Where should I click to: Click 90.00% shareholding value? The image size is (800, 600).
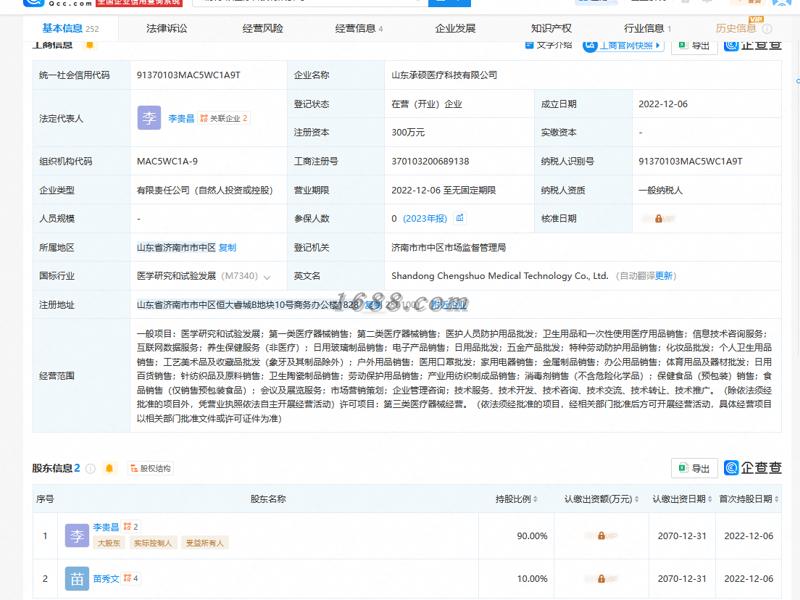pyautogui.click(x=532, y=536)
